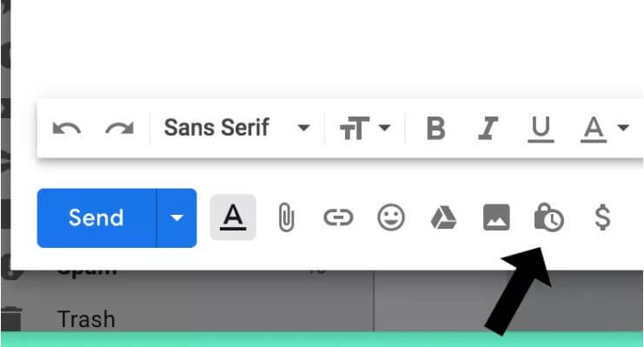Toggle underline formatting
Image resolution: width=644 pixels, height=347 pixels.
click(x=541, y=130)
